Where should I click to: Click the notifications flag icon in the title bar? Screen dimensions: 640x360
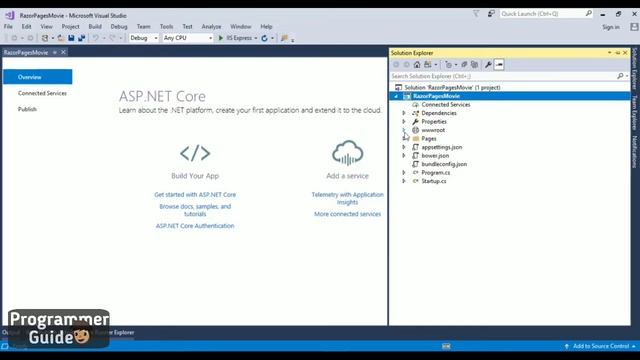[x=476, y=14]
